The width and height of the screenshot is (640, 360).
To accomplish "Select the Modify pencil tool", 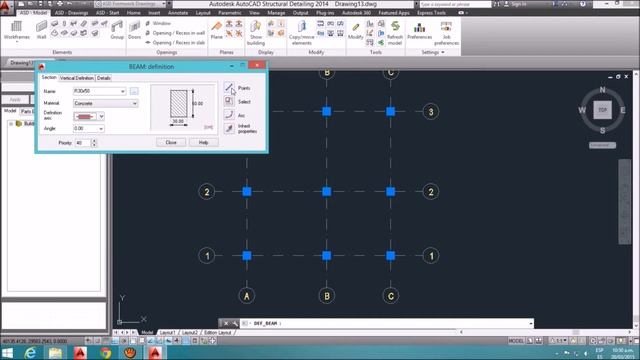I will click(356, 30).
